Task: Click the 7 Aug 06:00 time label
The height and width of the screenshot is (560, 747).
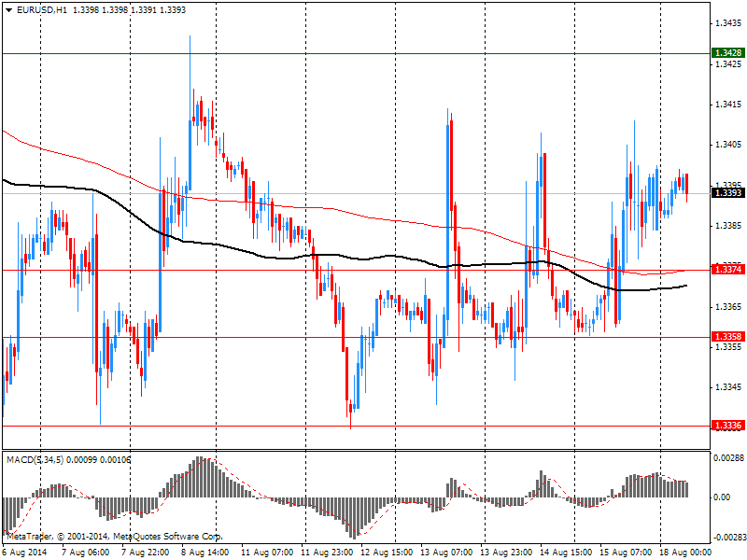Action: click(x=86, y=553)
